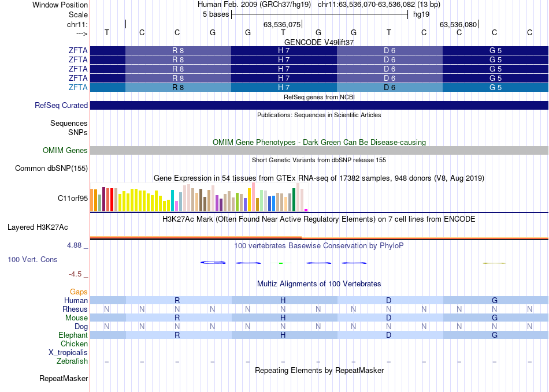
Task: Click the Dog species label
Action: [81, 327]
